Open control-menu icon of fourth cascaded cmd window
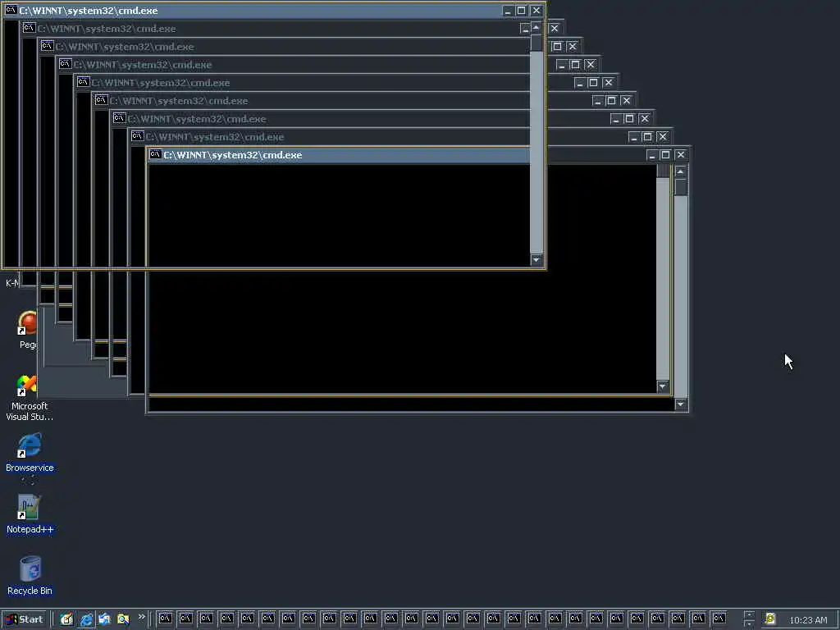 66,64
